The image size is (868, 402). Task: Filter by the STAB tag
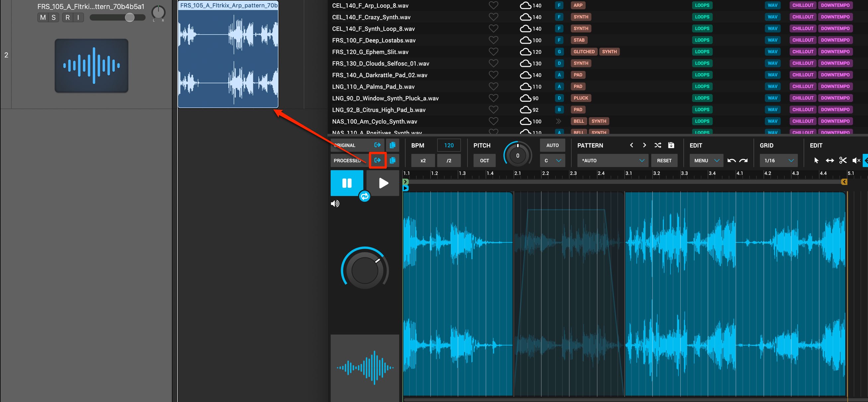click(579, 40)
